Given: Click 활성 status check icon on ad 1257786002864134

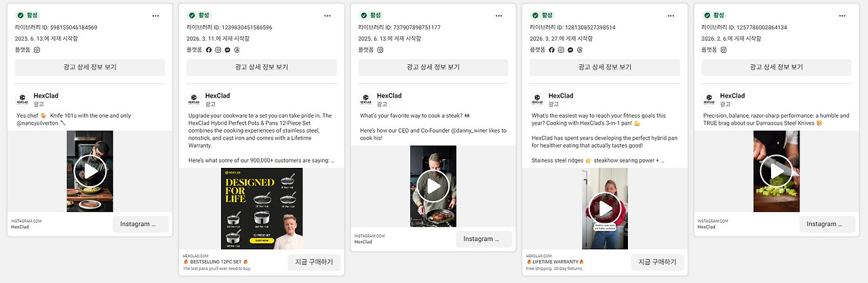Looking at the screenshot, I should [x=706, y=15].
